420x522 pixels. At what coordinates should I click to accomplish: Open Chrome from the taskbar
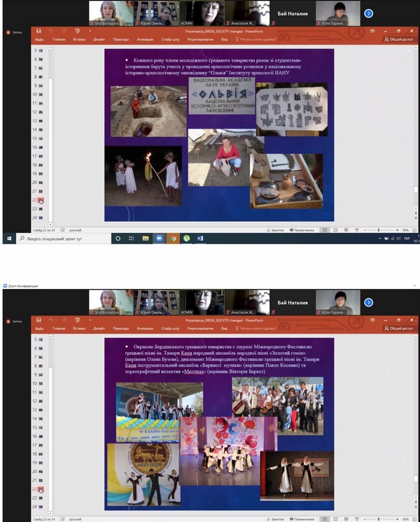point(173,239)
